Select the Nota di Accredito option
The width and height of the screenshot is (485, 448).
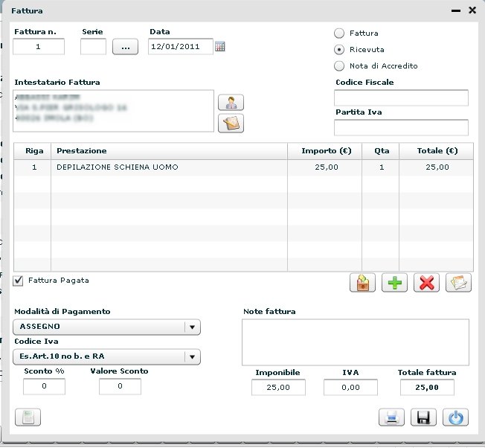click(339, 66)
